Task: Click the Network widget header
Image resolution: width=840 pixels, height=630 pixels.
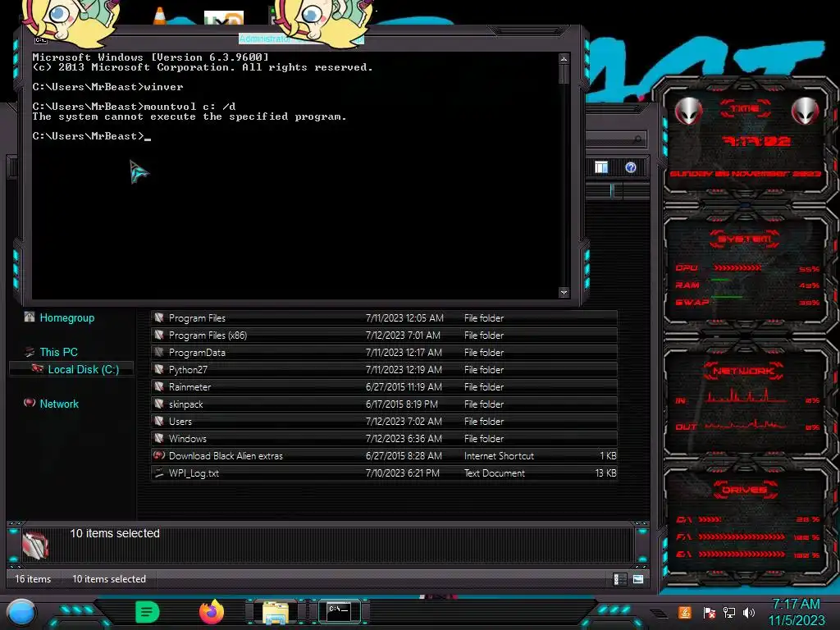Action: 744,371
